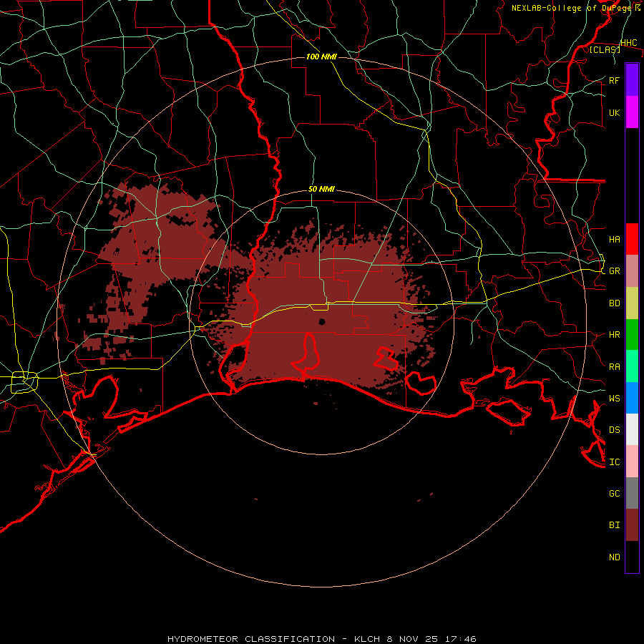
Task: Click the BD yellow legend swatch
Action: point(632,303)
